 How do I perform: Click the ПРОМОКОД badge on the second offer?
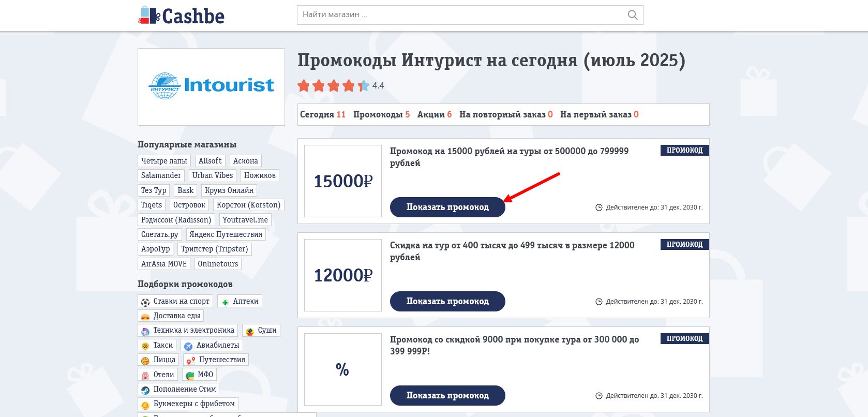point(685,244)
